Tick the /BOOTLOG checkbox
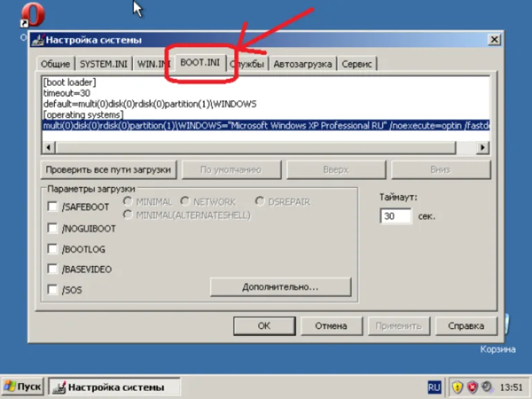This screenshot has width=532, height=399. pos(52,249)
